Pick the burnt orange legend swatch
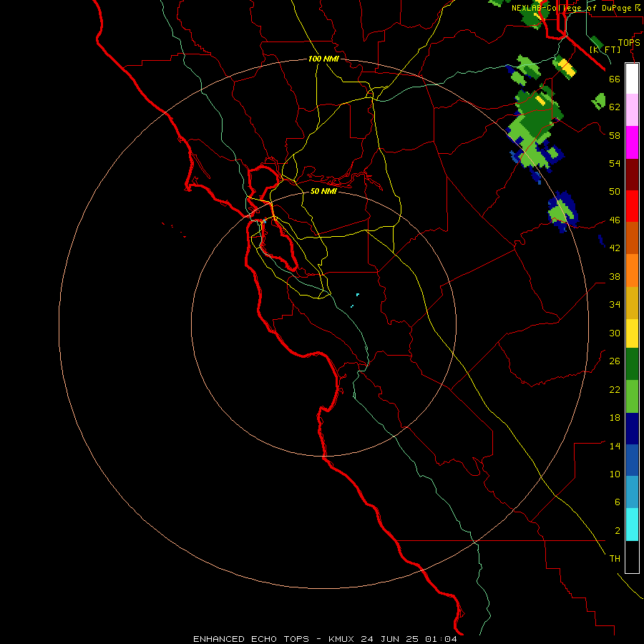644x644 pixels. pos(632,238)
